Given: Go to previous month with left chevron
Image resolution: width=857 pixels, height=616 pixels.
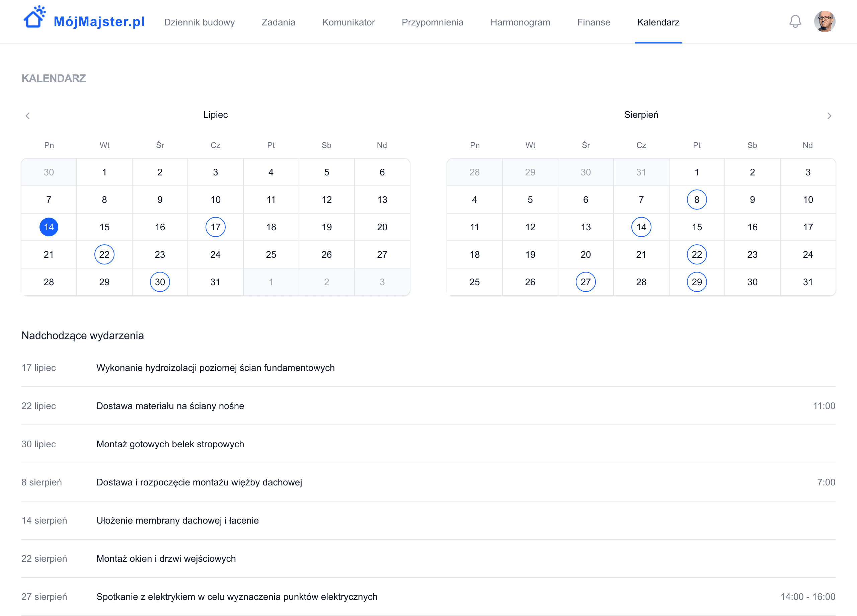Looking at the screenshot, I should [x=27, y=115].
